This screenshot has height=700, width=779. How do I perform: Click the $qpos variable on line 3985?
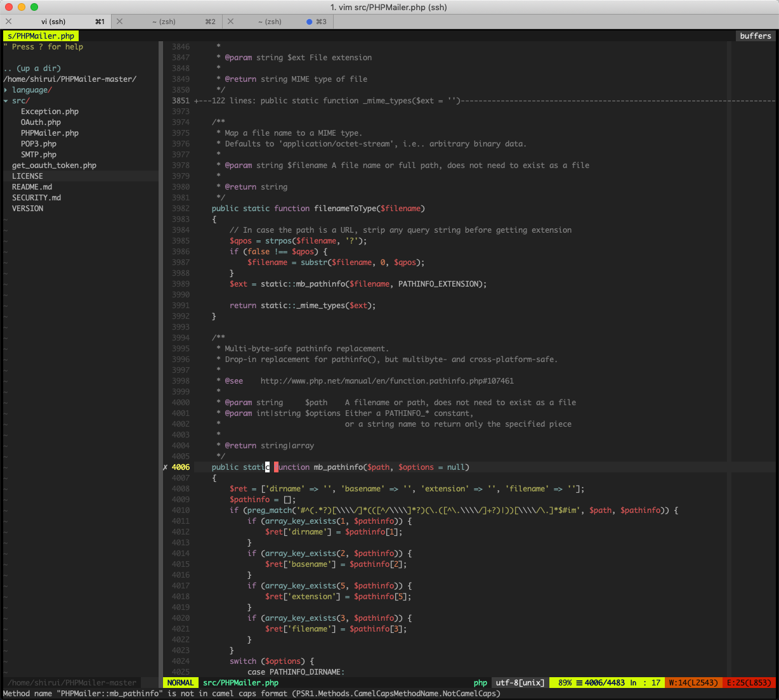pos(240,241)
